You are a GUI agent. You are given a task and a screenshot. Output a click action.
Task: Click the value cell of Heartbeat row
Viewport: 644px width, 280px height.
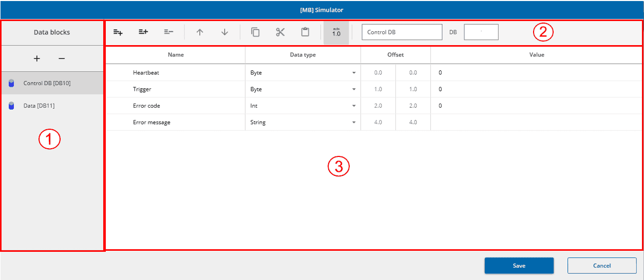click(x=537, y=73)
